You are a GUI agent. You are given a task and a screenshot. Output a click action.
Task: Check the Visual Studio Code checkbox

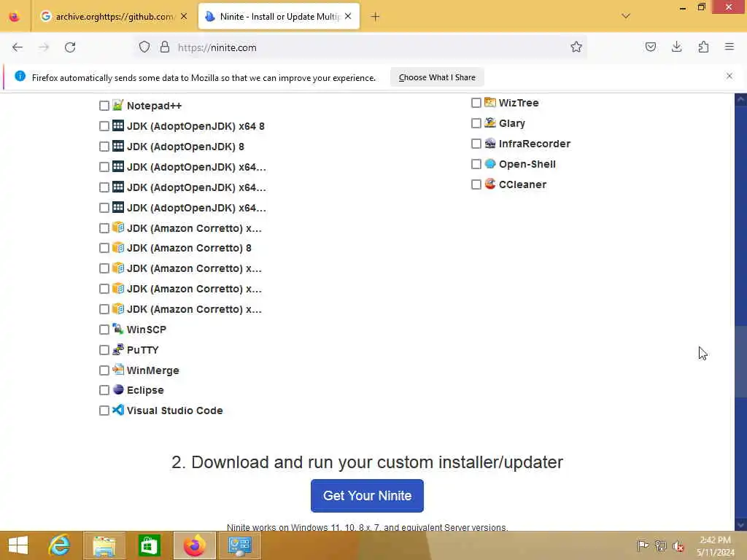(104, 411)
